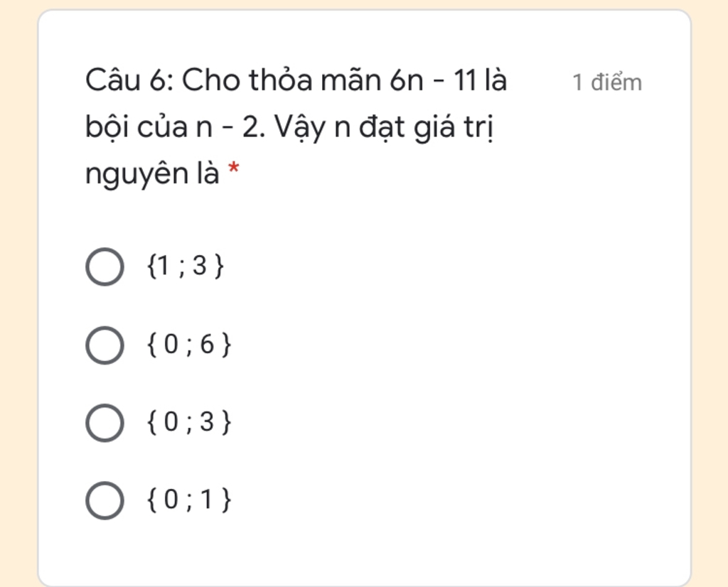Click the answer label text {0 ; 6}
The height and width of the screenshot is (587, 728).
coord(188,345)
